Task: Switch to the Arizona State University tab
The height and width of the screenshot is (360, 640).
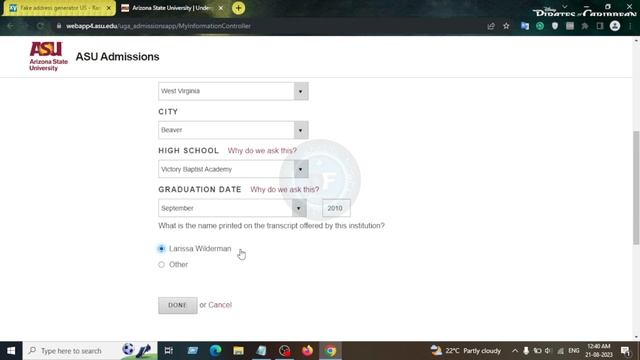Action: pos(171,8)
